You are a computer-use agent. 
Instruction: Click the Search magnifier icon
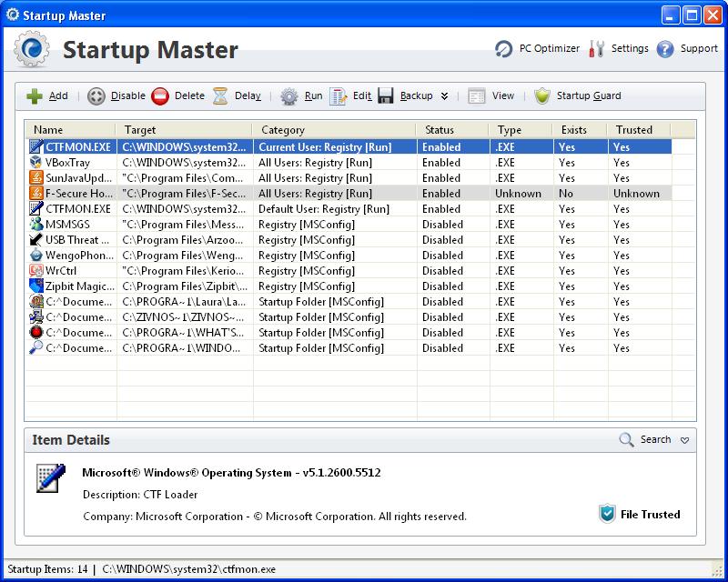[x=626, y=439]
